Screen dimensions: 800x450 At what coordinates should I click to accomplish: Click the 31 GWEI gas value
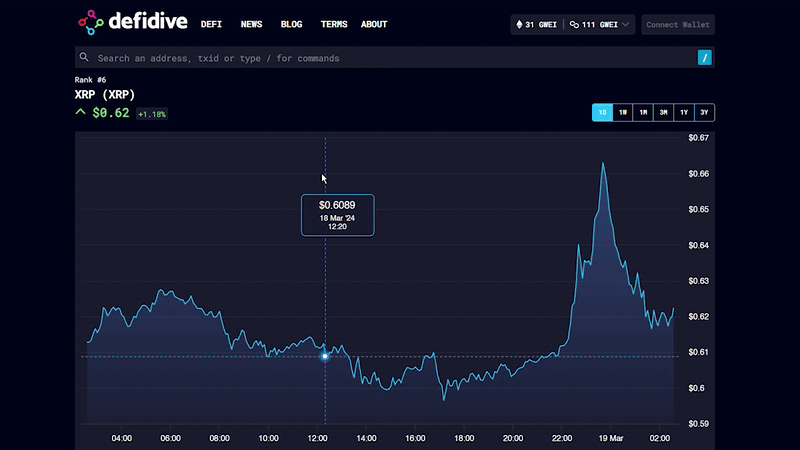pos(541,24)
